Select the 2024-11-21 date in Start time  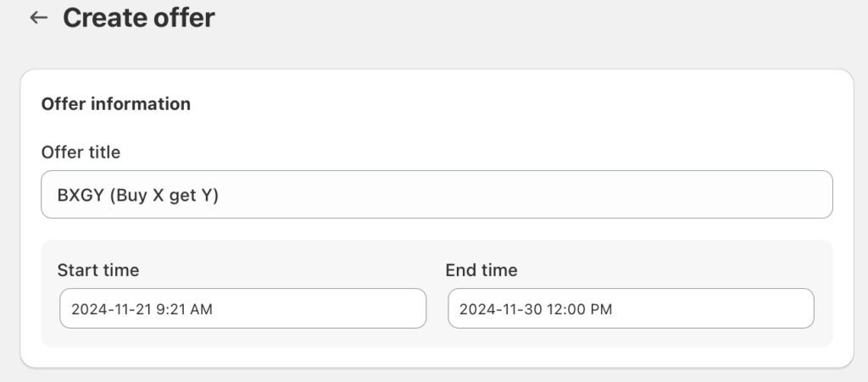click(111, 309)
